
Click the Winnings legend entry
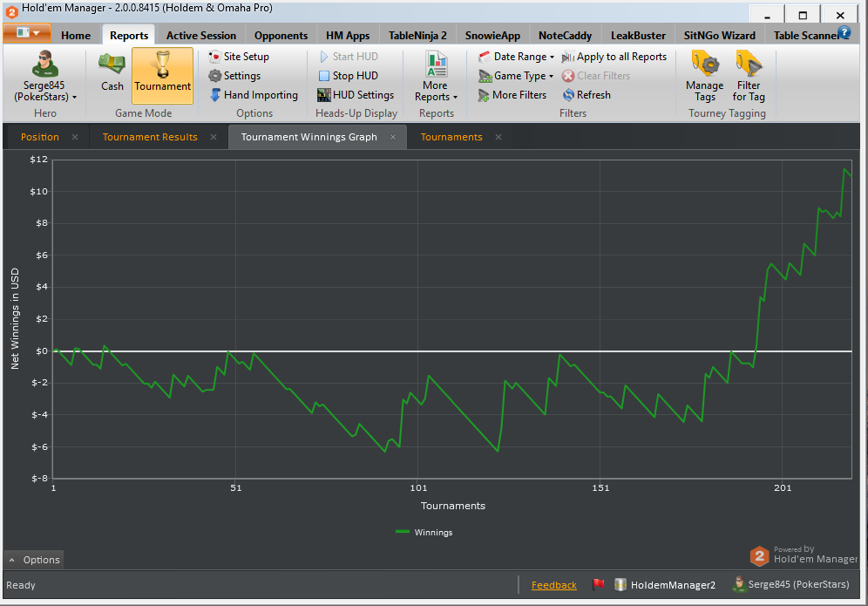pos(424,533)
